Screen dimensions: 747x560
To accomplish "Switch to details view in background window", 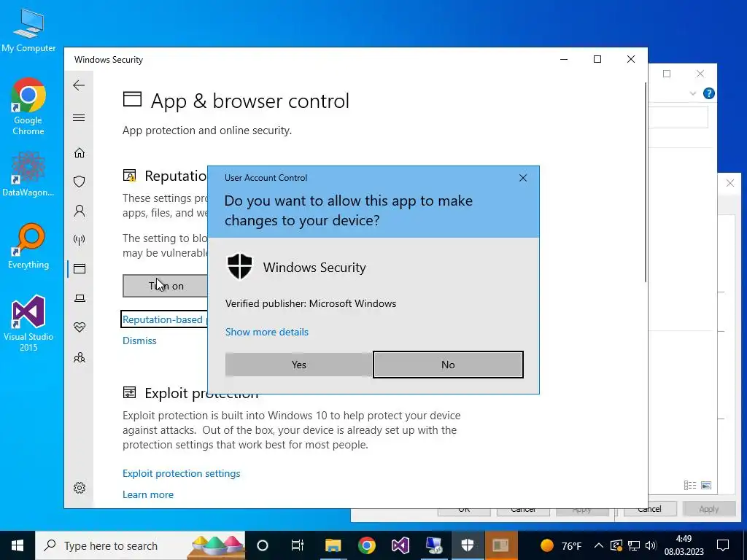I will [x=690, y=485].
